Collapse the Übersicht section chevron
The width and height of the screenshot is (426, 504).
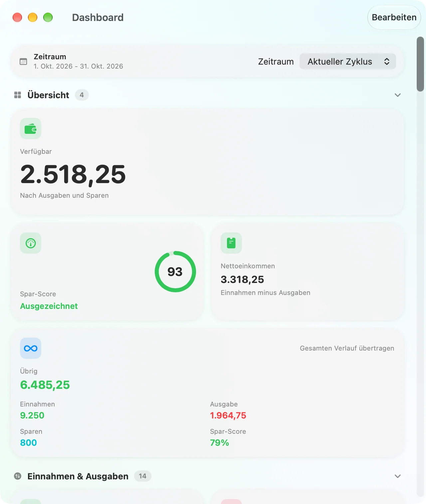(397, 95)
